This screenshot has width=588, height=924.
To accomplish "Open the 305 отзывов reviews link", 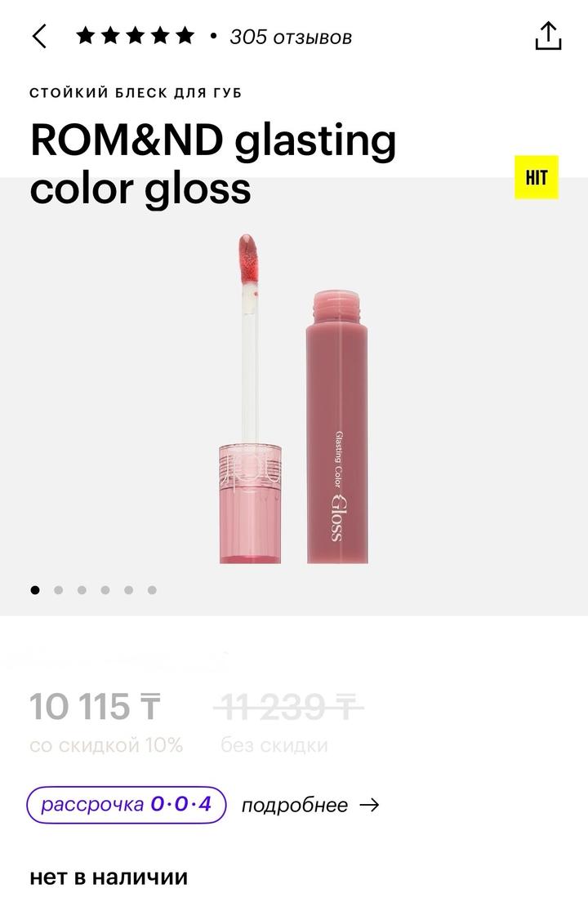I will [x=291, y=37].
